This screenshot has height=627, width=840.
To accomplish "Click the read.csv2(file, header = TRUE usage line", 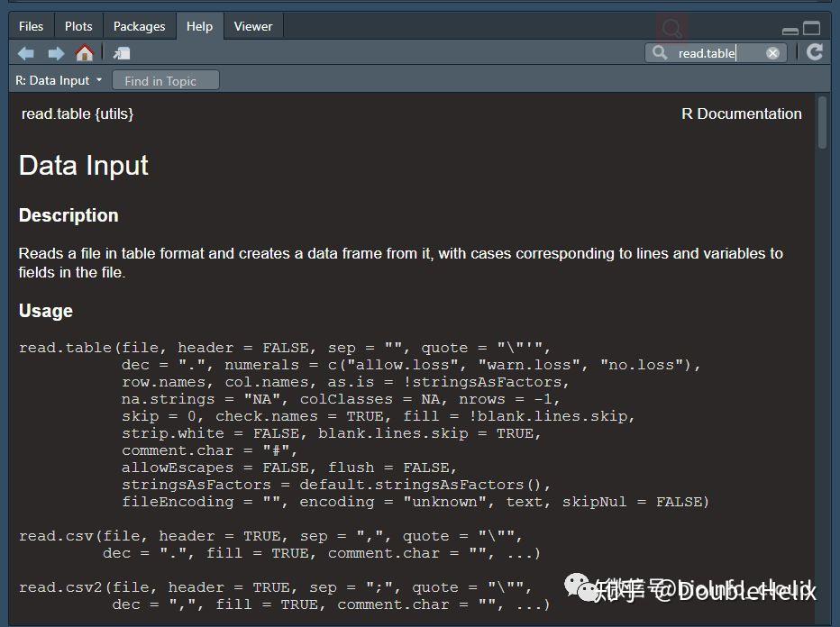I will pos(276,587).
